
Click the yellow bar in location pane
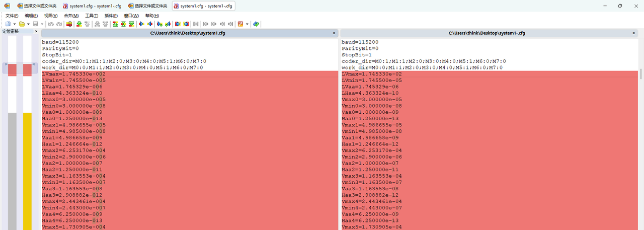[x=27, y=171]
